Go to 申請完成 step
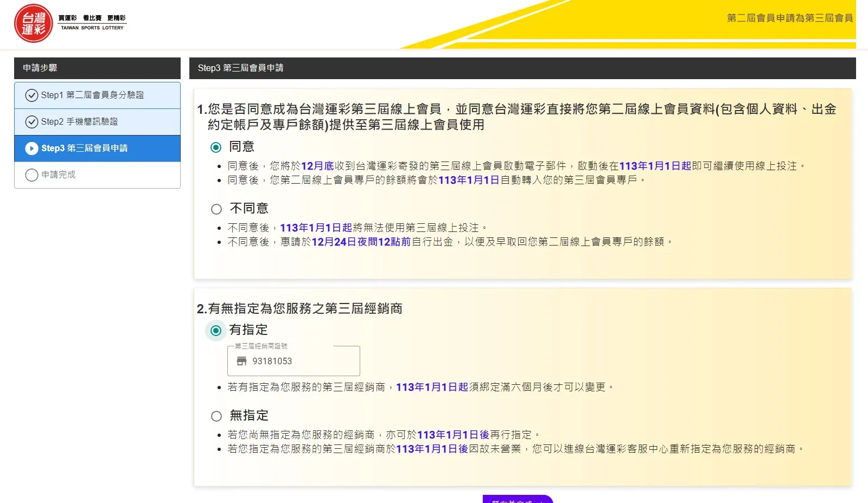 click(97, 175)
